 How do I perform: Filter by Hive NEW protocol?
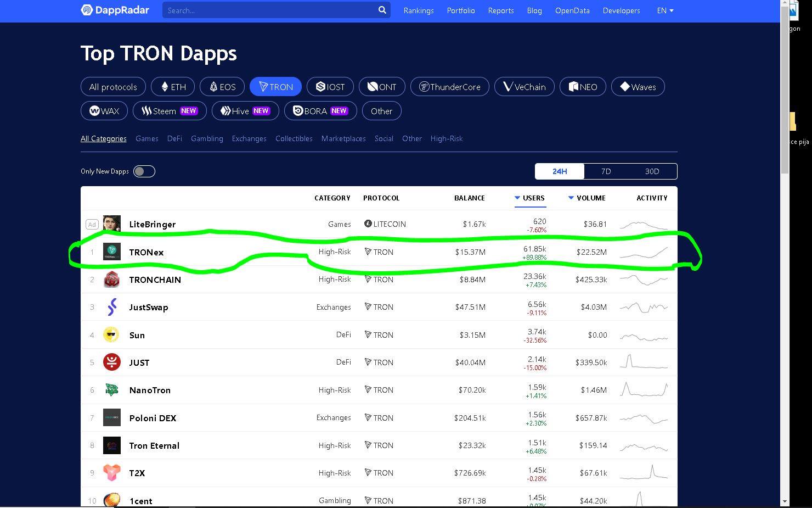245,111
